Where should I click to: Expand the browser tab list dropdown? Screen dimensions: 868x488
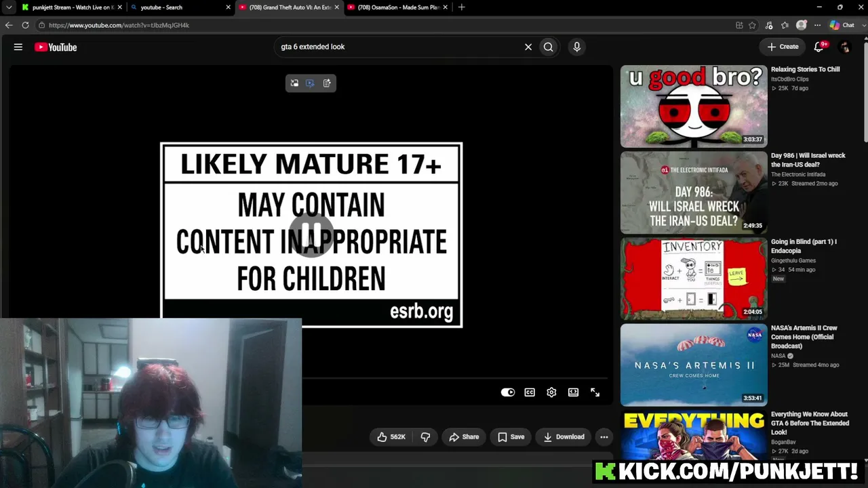(x=8, y=7)
